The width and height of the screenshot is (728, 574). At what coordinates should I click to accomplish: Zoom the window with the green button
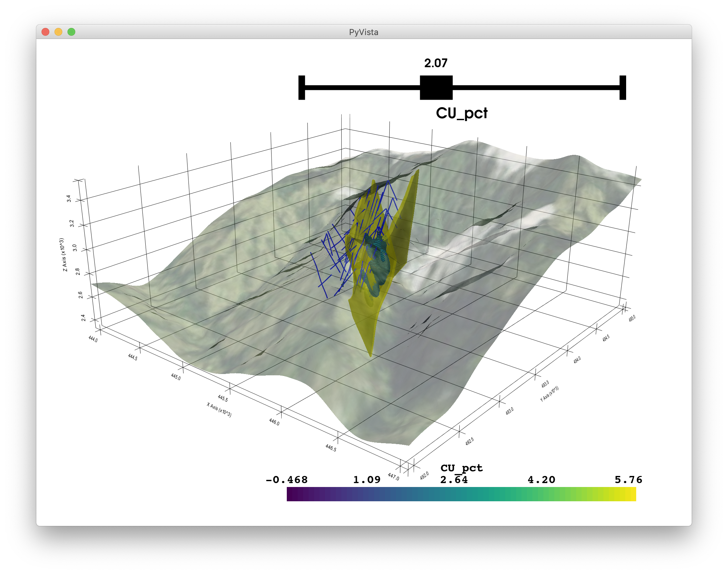click(x=71, y=32)
